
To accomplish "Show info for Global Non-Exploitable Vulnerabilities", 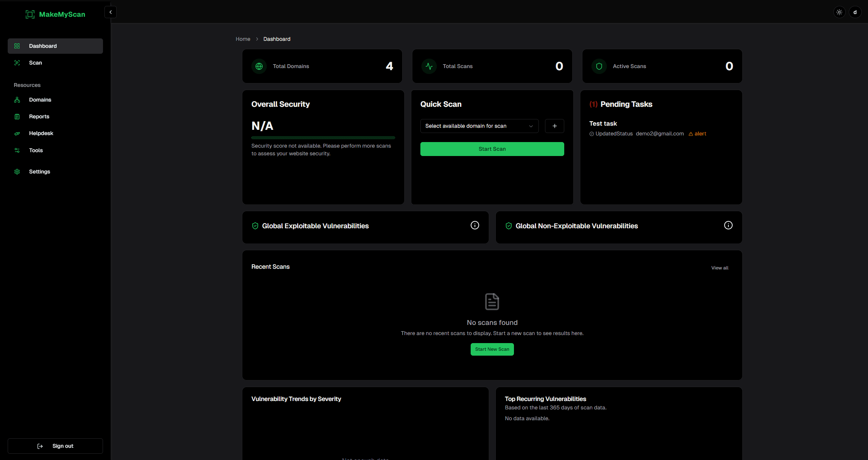I will coord(728,225).
